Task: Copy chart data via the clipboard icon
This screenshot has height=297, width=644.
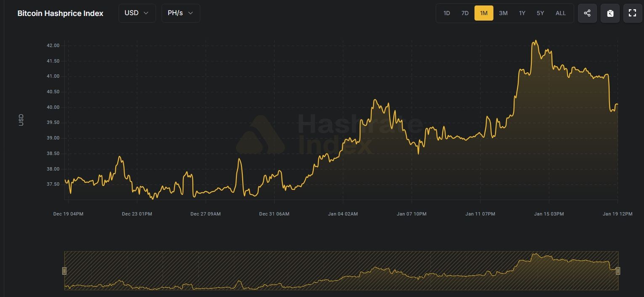Action: [610, 13]
